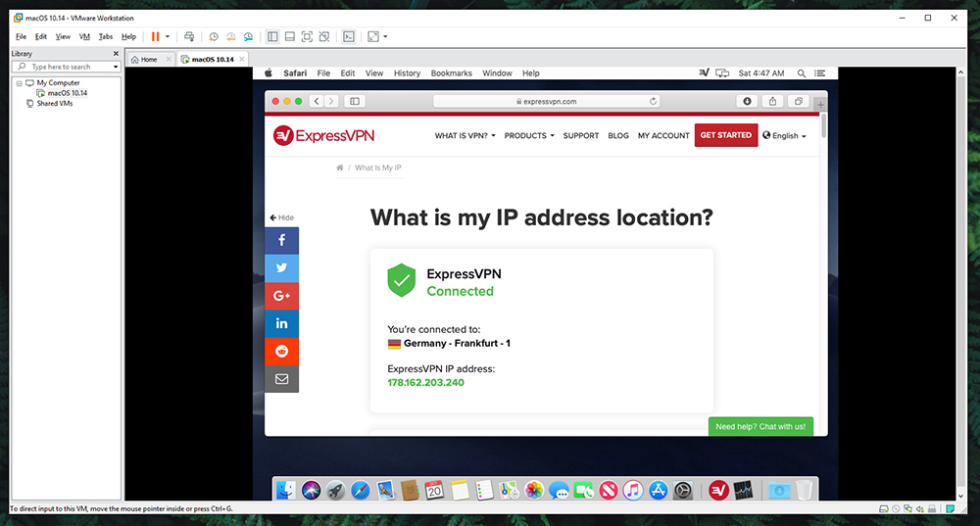Expand the stretch guest dropdown arrow
The image size is (980, 526).
pyautogui.click(x=385, y=37)
